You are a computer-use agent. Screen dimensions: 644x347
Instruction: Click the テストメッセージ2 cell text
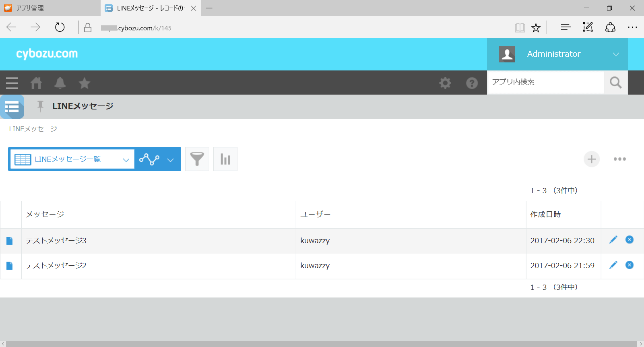point(56,266)
